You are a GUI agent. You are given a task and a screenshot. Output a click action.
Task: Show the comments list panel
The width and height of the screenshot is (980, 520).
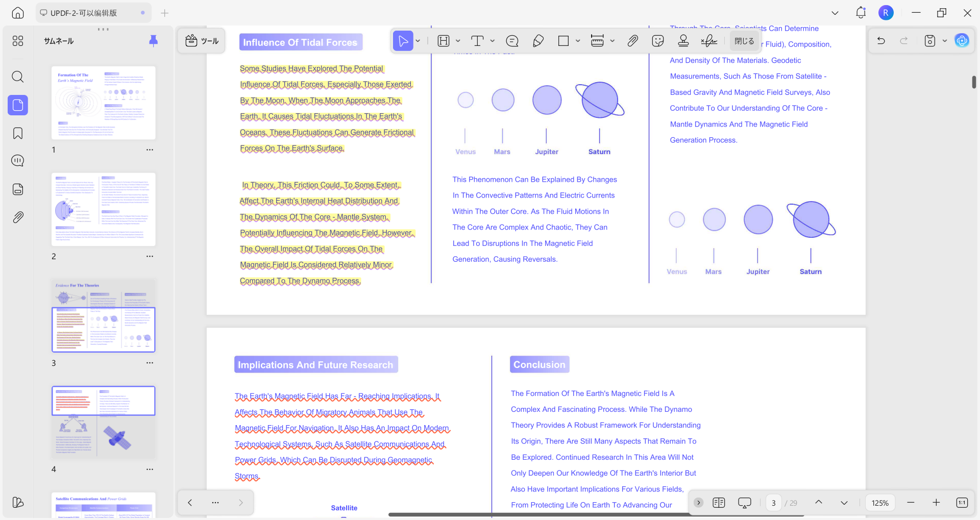point(18,161)
